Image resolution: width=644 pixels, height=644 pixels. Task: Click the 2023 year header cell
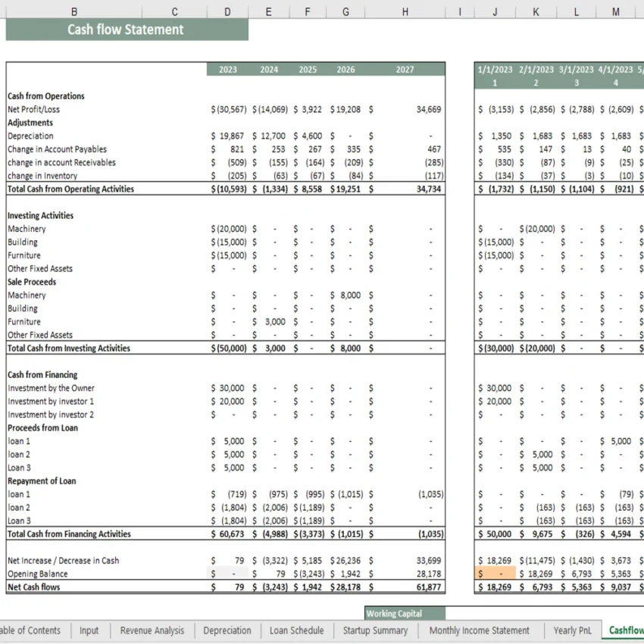(x=227, y=69)
